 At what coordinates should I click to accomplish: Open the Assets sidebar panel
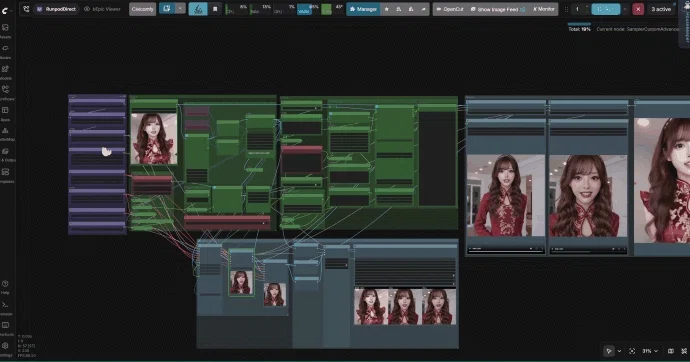[x=5, y=30]
